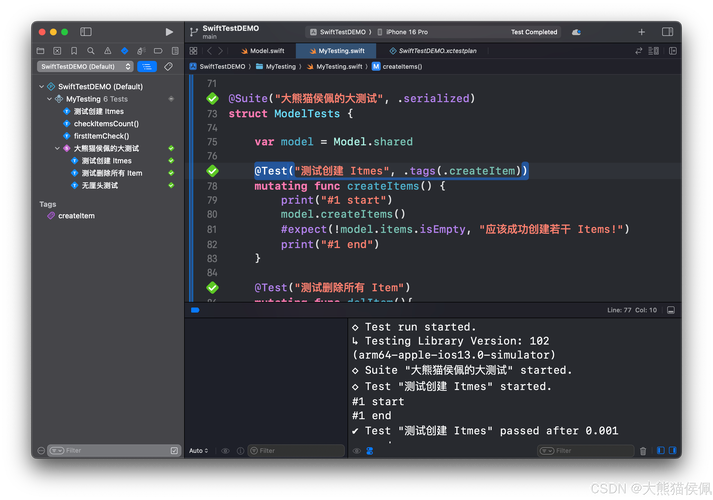713x500 pixels.
Task: Open the SwiftTestDEMO.xctestplan tab
Action: 433,51
